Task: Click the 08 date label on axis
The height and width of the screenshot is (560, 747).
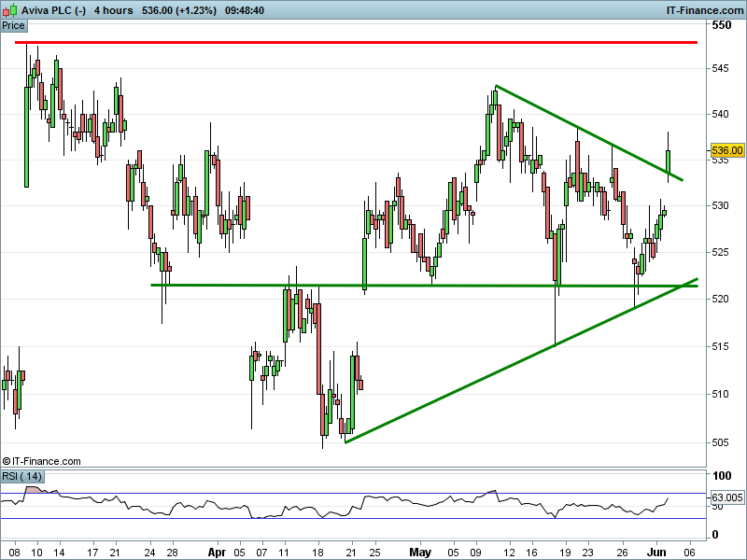Action: pyautogui.click(x=15, y=553)
